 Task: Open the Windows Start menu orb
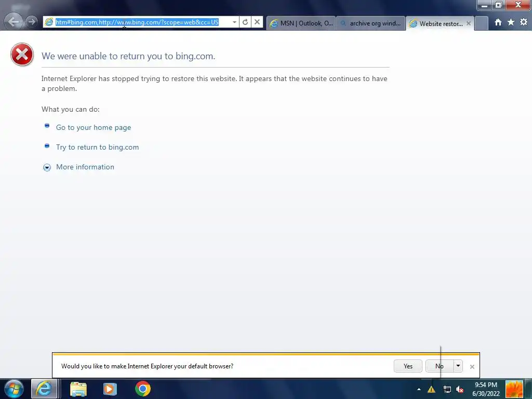coord(14,389)
